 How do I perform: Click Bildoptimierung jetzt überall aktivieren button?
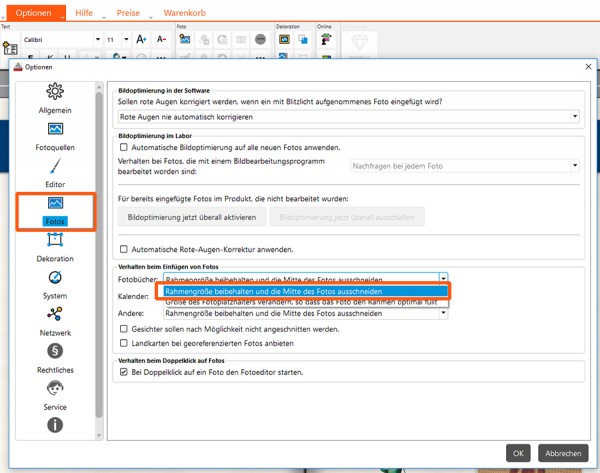[x=191, y=217]
